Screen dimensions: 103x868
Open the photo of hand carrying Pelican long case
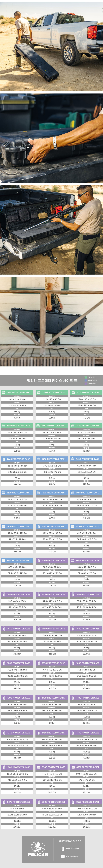coord(51,322)
